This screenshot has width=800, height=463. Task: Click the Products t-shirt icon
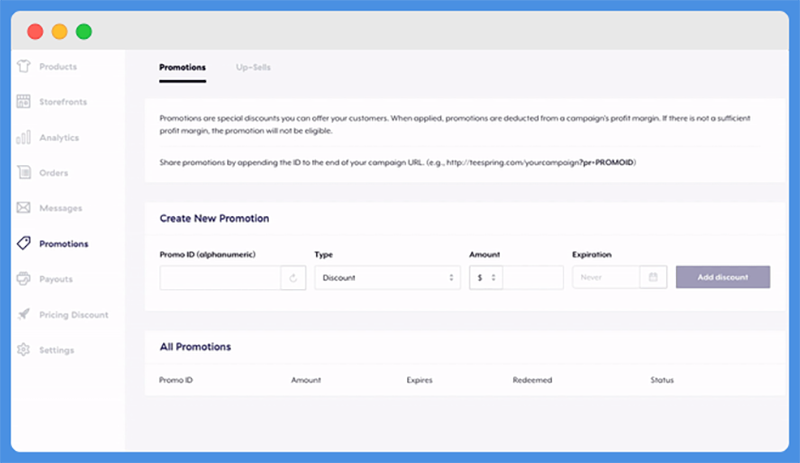[x=23, y=66]
